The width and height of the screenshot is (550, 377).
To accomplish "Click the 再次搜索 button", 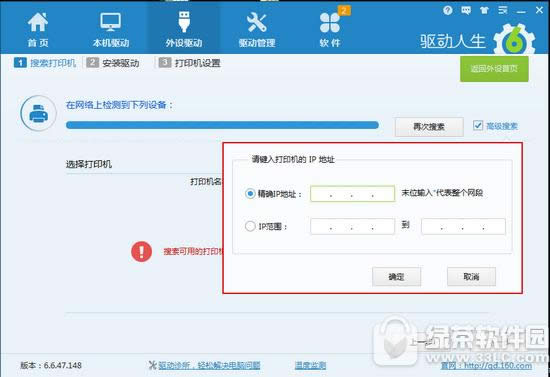I will coord(429,127).
